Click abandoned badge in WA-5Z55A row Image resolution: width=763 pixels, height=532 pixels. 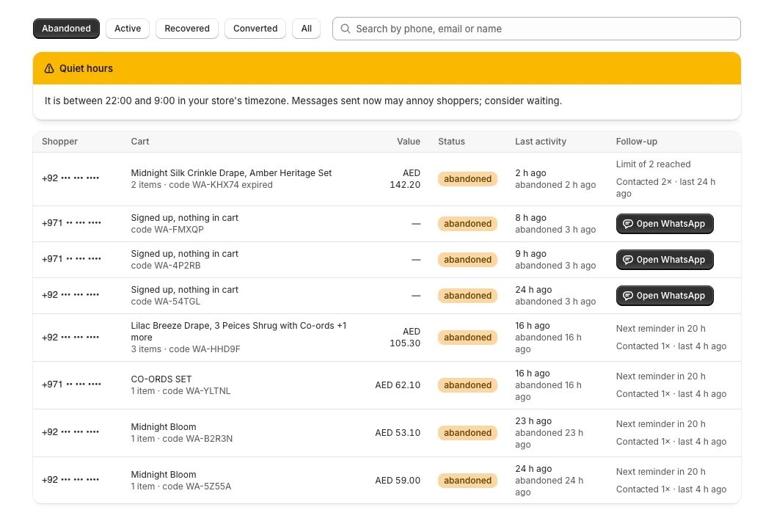point(467,481)
